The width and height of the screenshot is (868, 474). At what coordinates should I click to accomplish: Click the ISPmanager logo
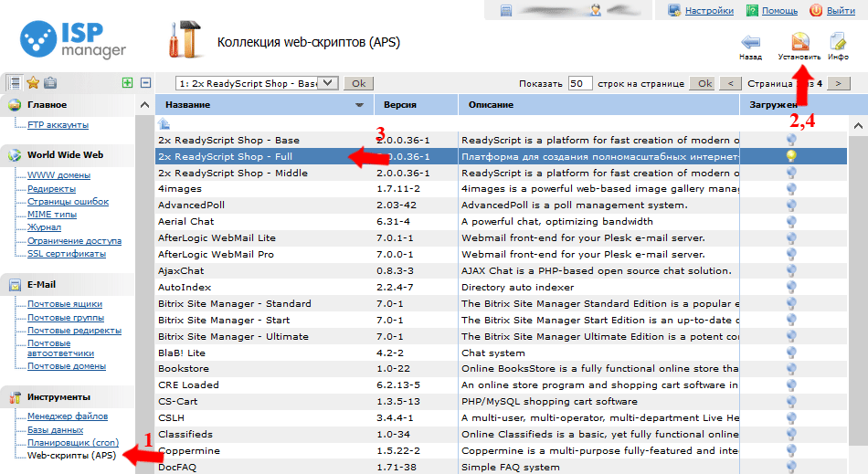(x=73, y=40)
